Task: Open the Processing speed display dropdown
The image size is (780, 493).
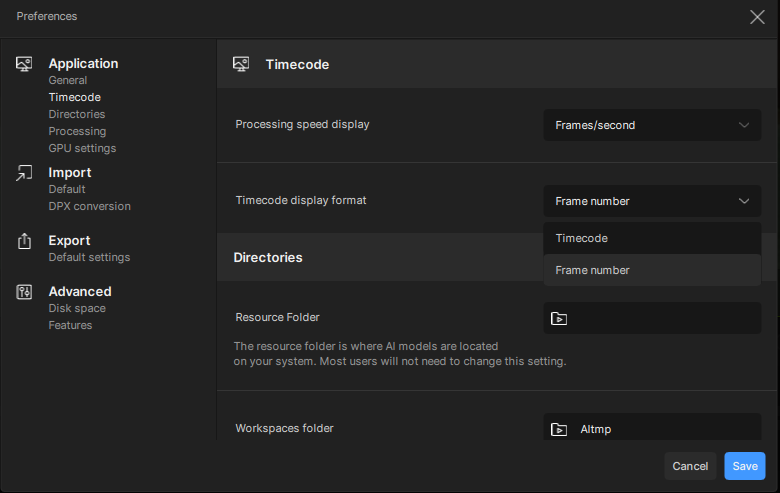Action: [652, 125]
